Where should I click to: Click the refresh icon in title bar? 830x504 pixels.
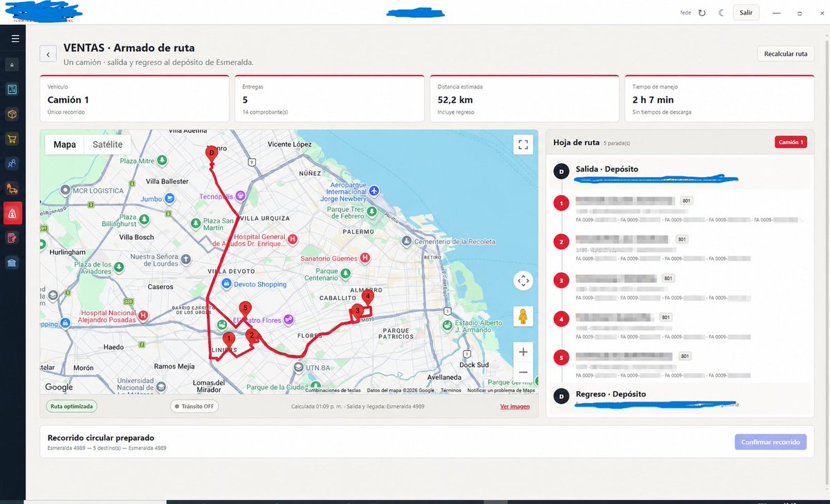(702, 12)
